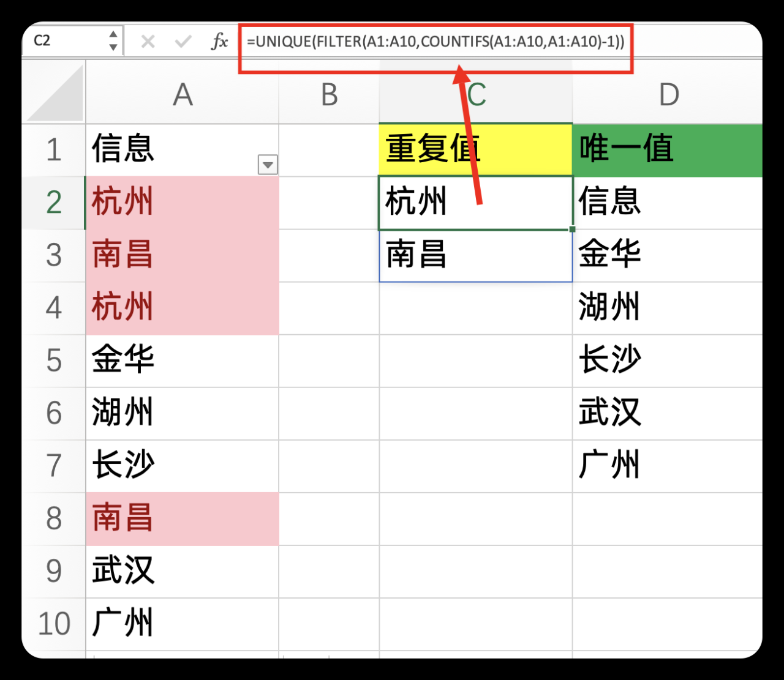Click the yellow 重复值 header cell
Screen dimensions: 784x680
coord(476,150)
